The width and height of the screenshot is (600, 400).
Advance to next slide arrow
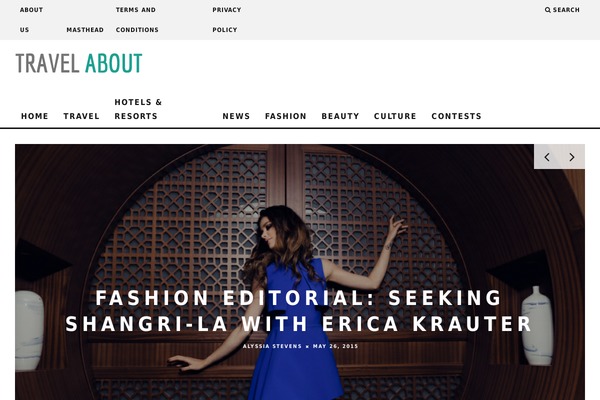(572, 157)
